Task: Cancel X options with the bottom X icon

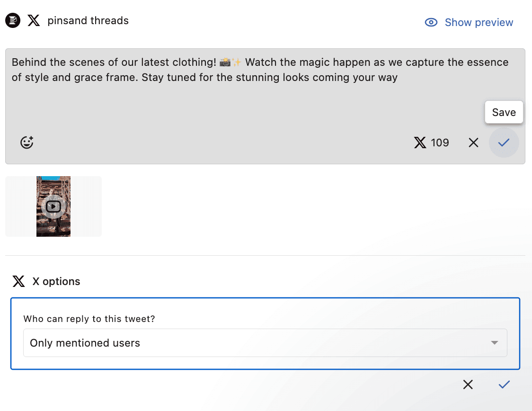Action: click(x=468, y=384)
